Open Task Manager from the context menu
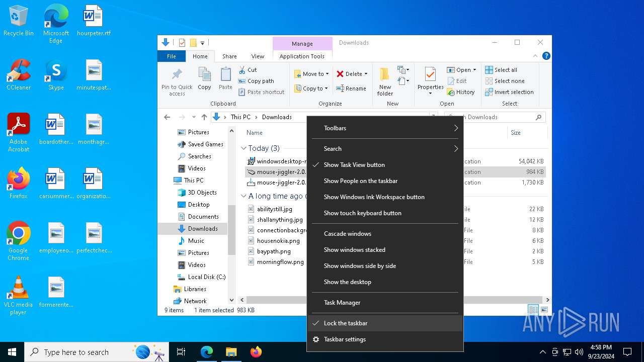 click(385, 303)
